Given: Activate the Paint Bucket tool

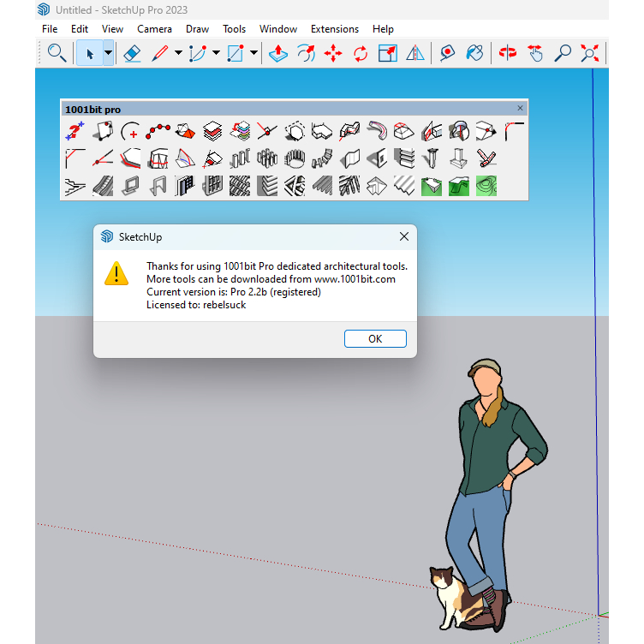Looking at the screenshot, I should 474,53.
